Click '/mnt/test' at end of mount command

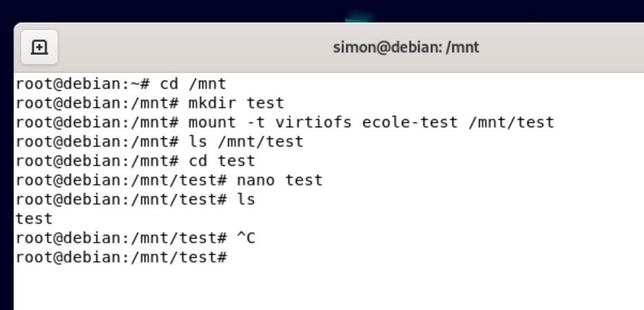click(512, 123)
